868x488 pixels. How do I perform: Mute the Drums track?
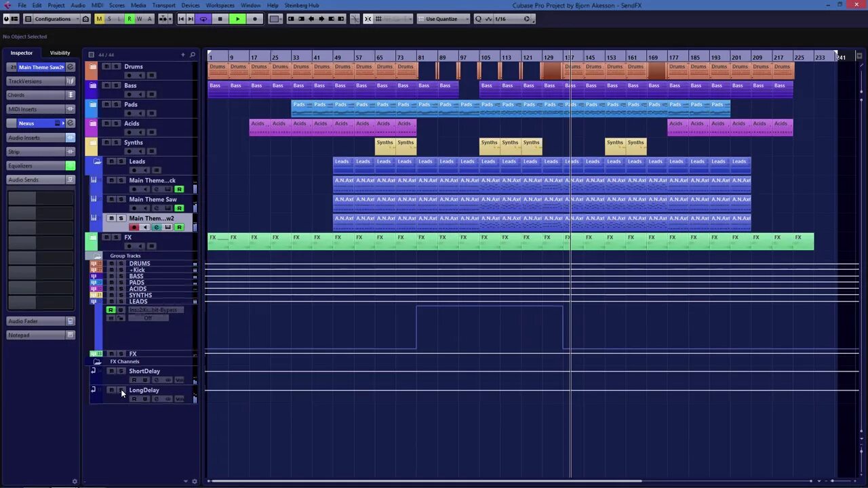pyautogui.click(x=106, y=66)
